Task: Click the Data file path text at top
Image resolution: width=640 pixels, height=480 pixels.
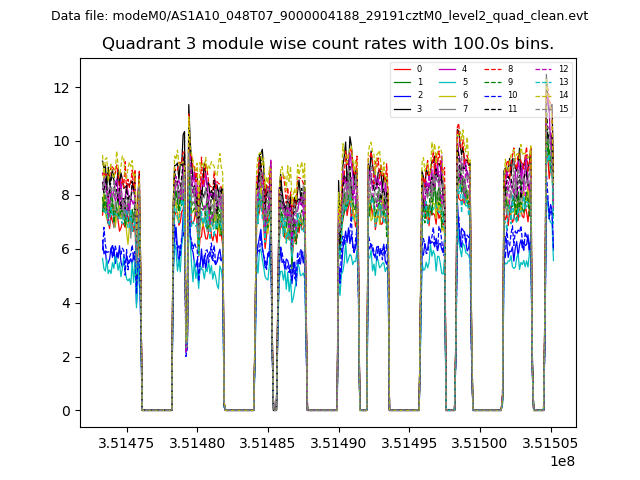Action: point(319,16)
